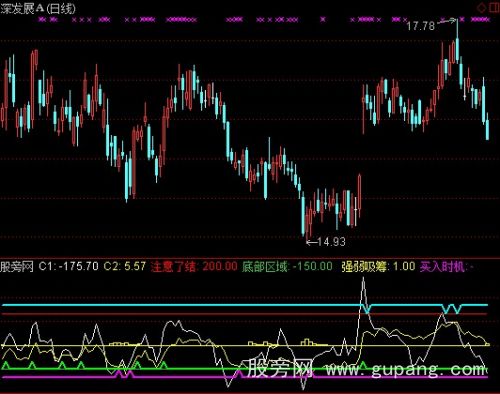Screen dimensions: 500x394
Task: Click the chart title 深发展A (日线)
Action: 38,8
